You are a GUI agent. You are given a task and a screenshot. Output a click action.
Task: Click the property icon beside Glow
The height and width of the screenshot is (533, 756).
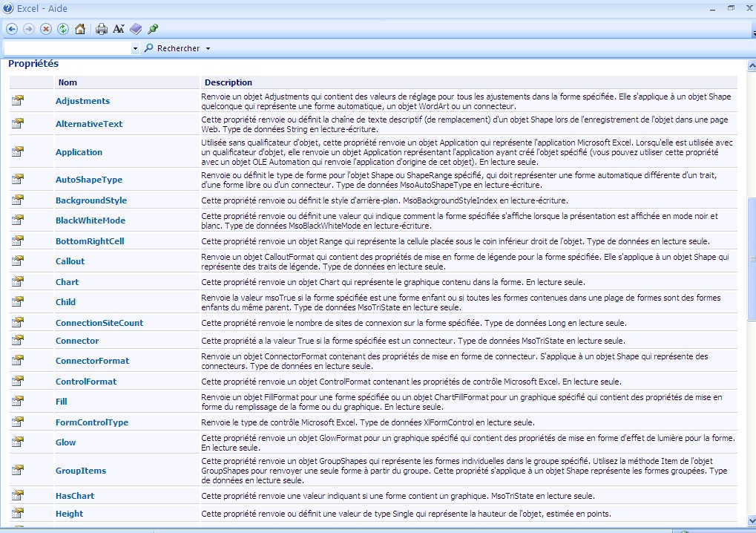coord(18,442)
